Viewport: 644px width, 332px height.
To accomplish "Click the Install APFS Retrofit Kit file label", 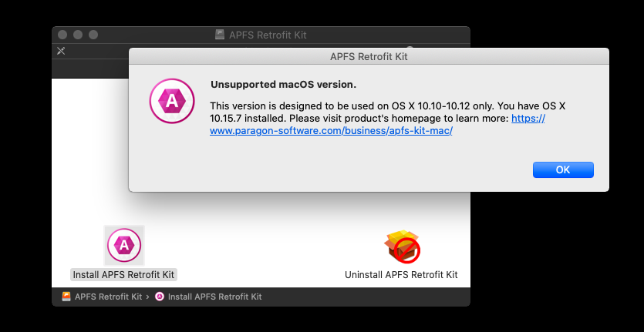I will tap(123, 274).
